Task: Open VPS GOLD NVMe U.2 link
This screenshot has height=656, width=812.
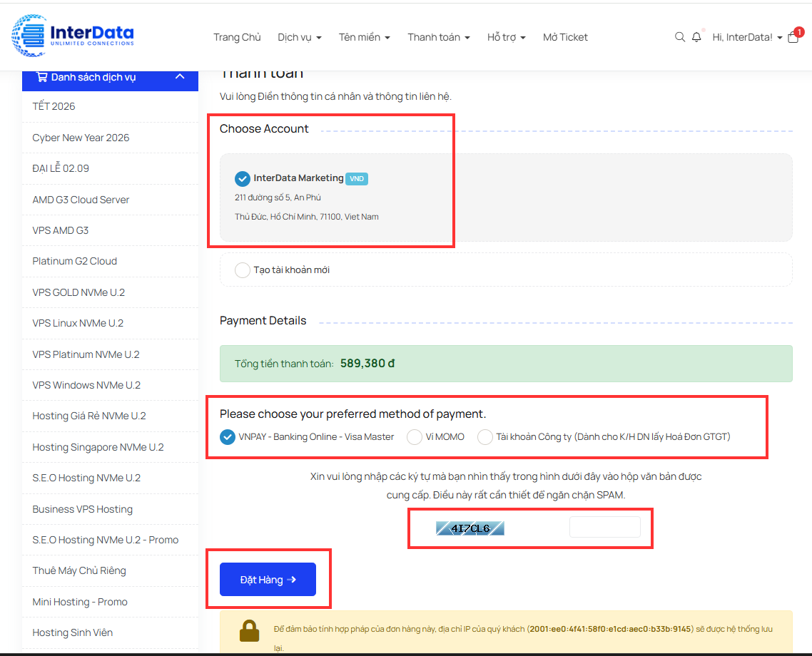Action: (78, 292)
